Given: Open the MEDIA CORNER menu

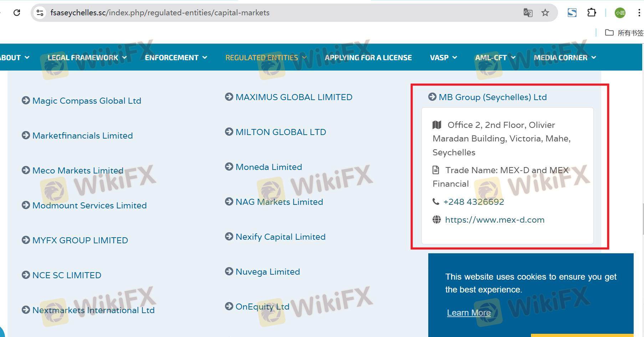Looking at the screenshot, I should click(561, 57).
